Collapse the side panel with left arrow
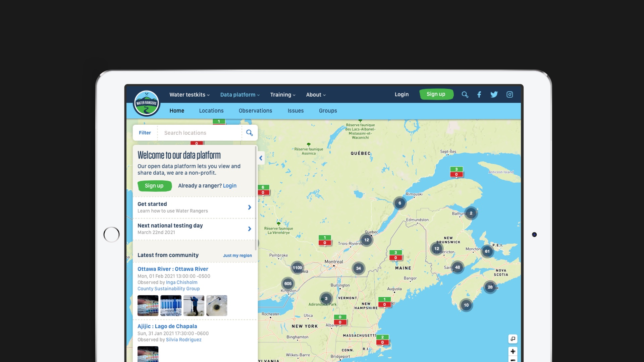 click(x=261, y=158)
